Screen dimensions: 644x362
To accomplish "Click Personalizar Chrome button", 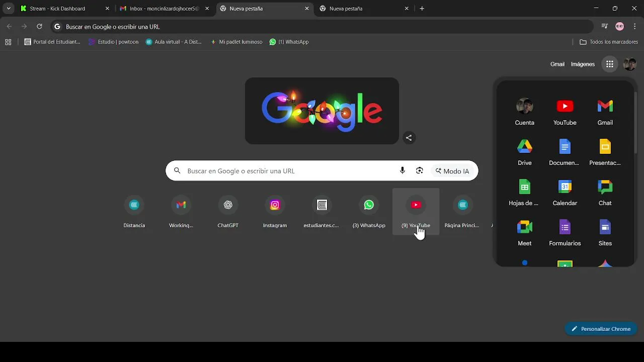I will (601, 329).
